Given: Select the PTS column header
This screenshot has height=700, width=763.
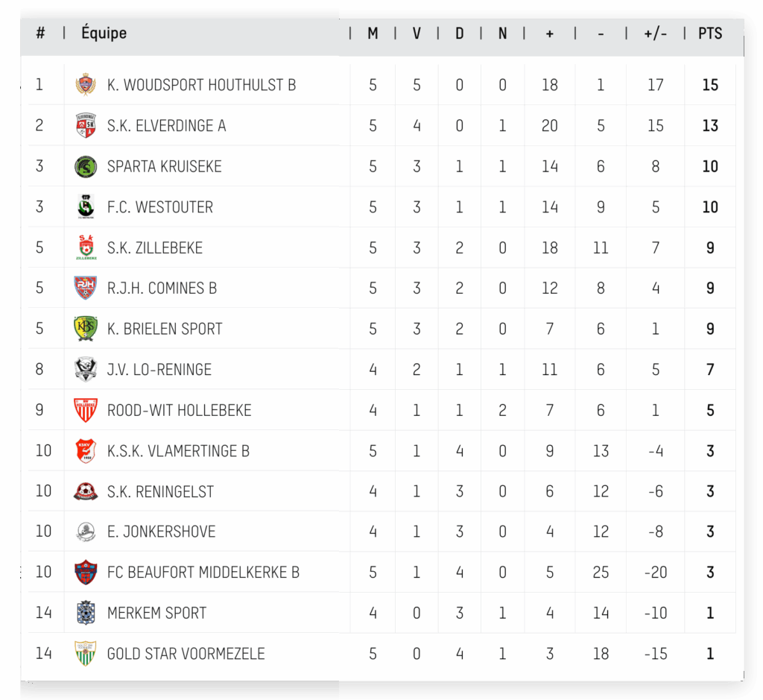Looking at the screenshot, I should coord(710,33).
